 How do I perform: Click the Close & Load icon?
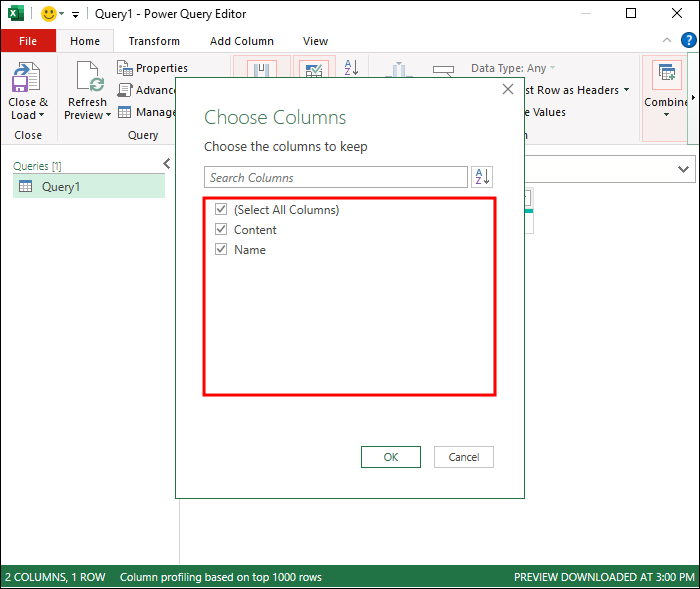[x=26, y=77]
